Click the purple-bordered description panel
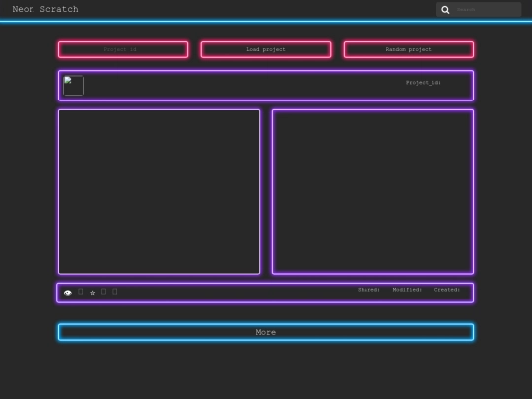 point(372,192)
